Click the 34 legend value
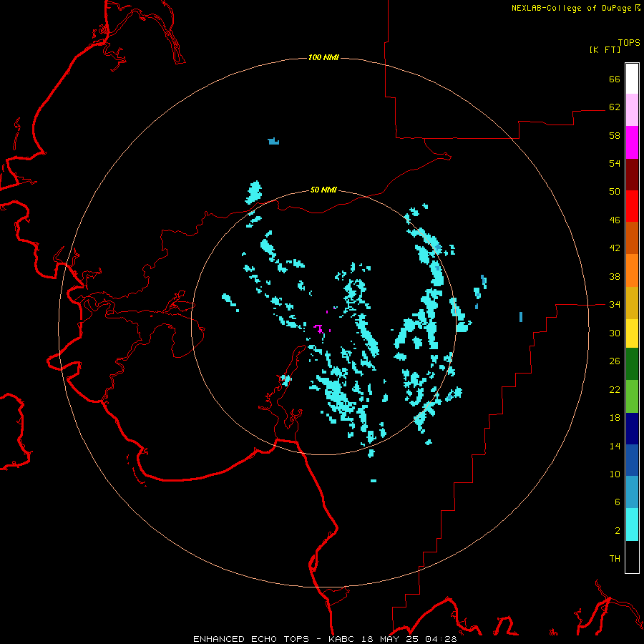Viewport: 644px width, 644px height. coord(615,305)
